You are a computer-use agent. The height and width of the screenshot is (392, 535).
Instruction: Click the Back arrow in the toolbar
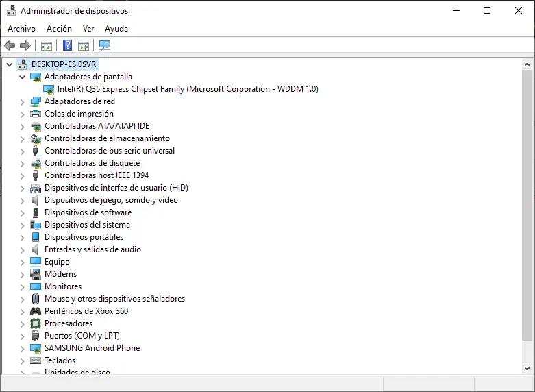[10, 46]
